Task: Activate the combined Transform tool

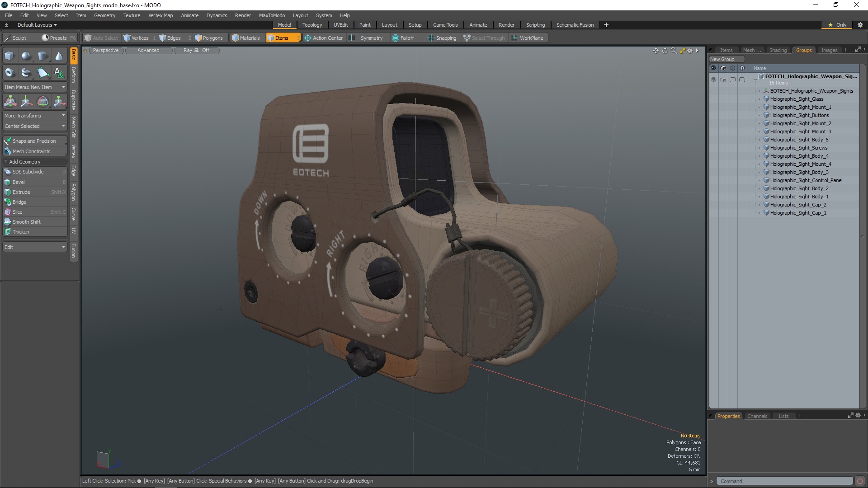Action: 10,101
